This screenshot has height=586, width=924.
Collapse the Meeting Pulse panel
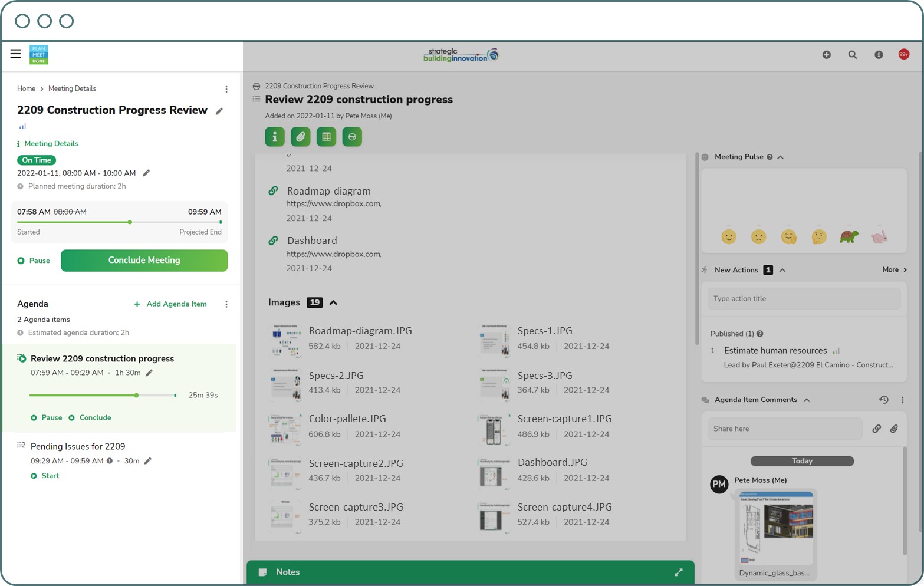tap(780, 157)
